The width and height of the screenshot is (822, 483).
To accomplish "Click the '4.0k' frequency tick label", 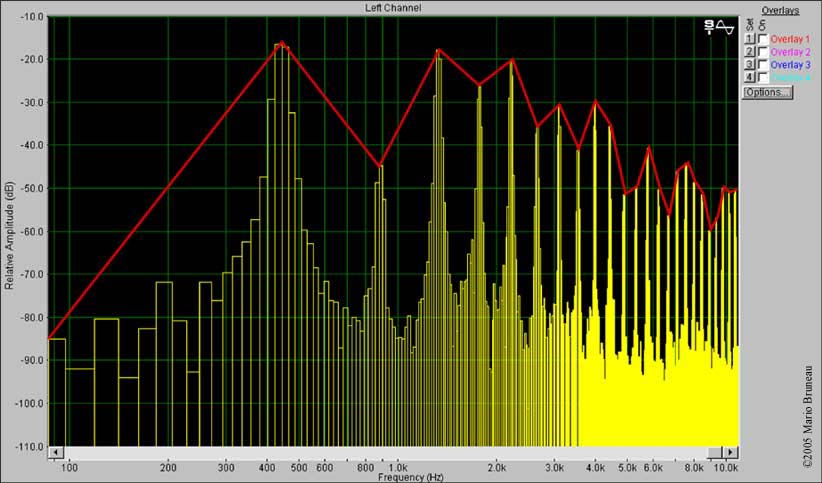I will click(595, 467).
